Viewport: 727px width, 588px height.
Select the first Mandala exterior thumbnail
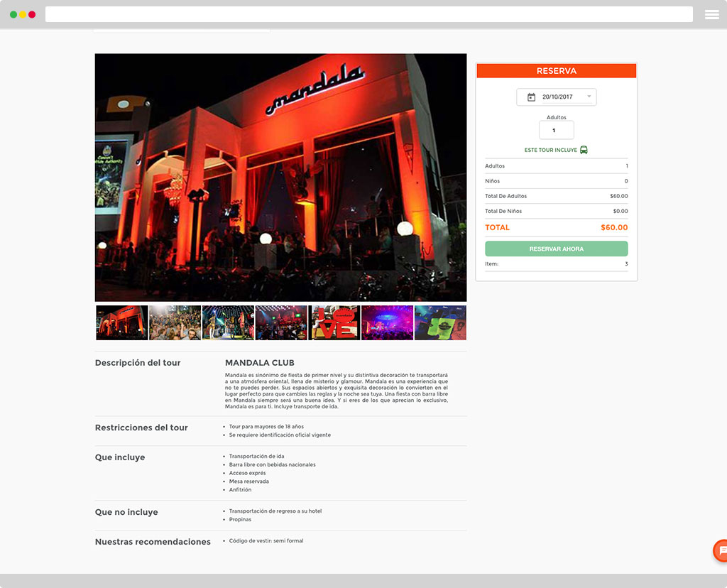[x=122, y=322]
